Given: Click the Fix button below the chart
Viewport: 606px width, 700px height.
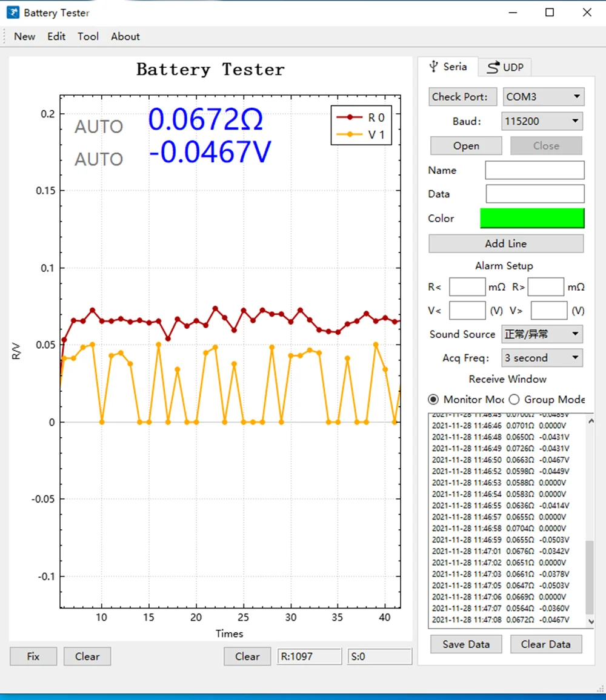Looking at the screenshot, I should click(33, 656).
